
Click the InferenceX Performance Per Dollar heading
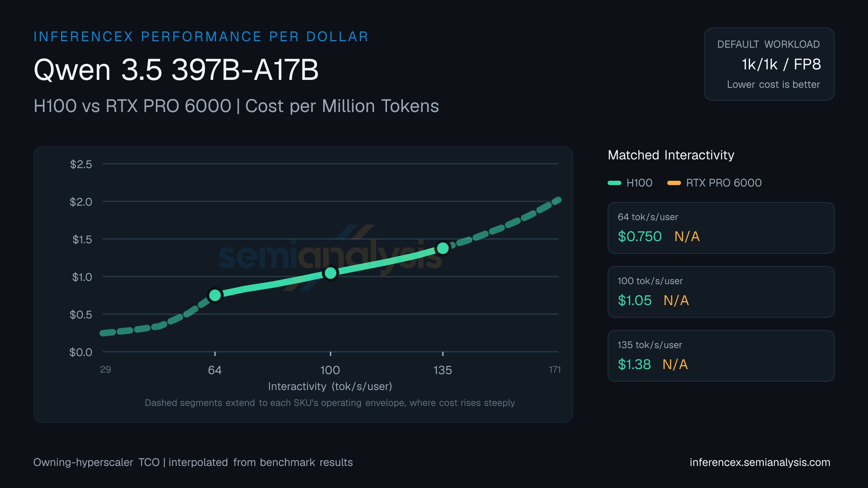click(201, 37)
